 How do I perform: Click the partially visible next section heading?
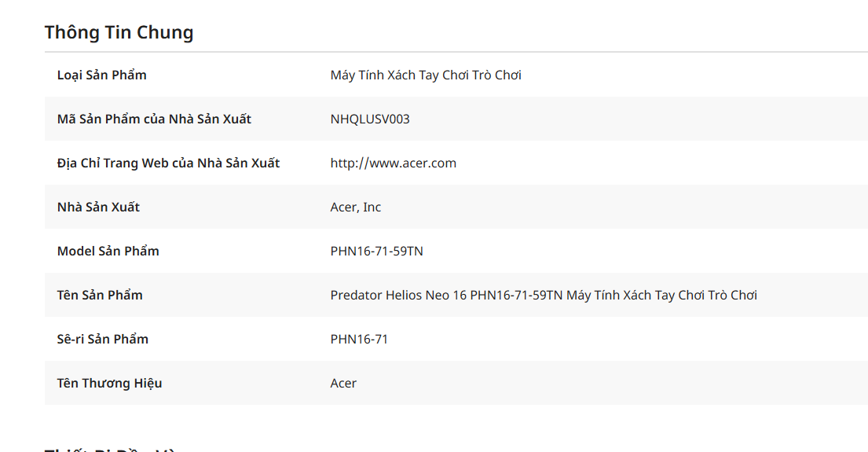[111, 449]
